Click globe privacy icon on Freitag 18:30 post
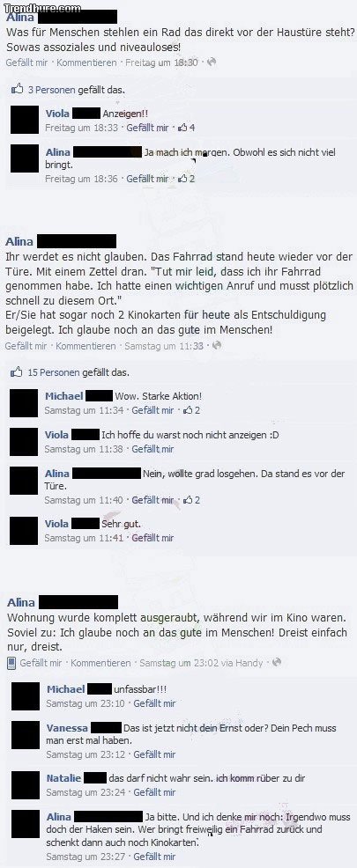The image size is (357, 868). 212,63
